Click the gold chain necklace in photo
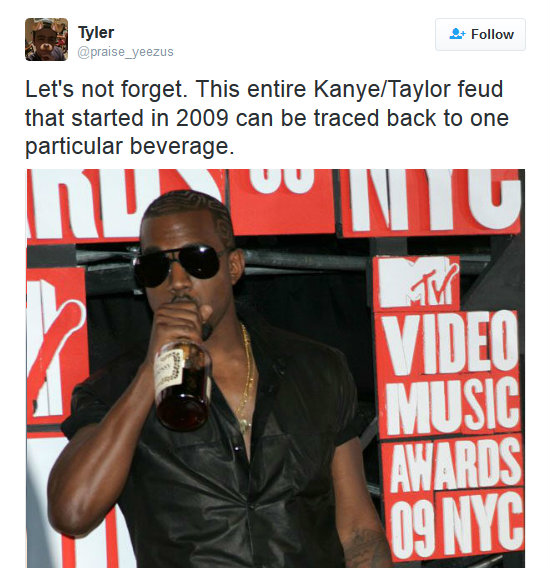 pyautogui.click(x=246, y=379)
